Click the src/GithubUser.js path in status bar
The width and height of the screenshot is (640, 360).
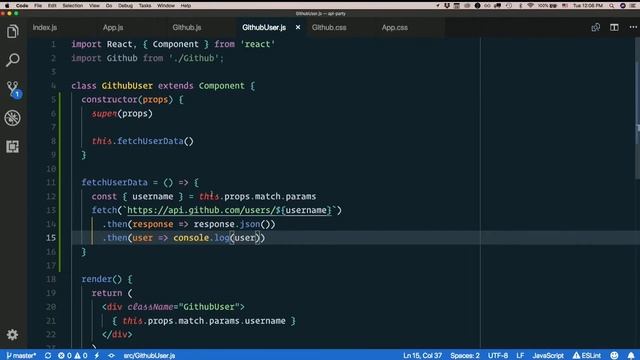click(x=149, y=356)
